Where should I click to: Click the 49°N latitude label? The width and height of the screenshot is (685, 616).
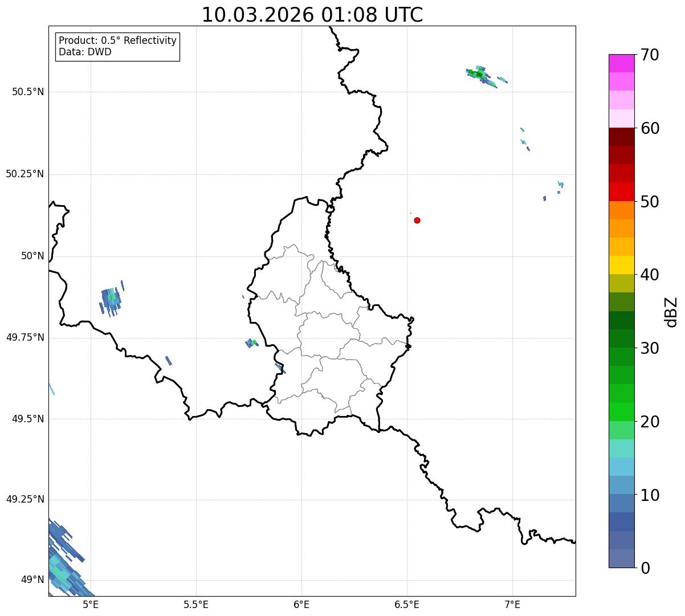[x=32, y=580]
